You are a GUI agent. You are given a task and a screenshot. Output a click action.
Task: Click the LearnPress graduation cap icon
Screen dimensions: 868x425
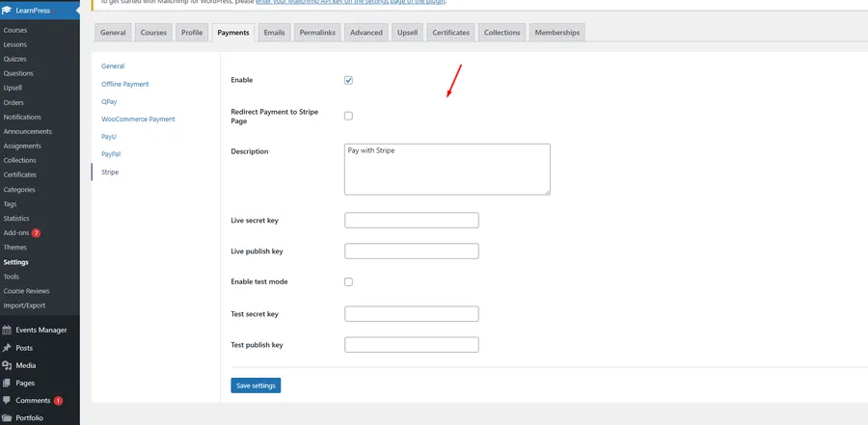[x=8, y=11]
